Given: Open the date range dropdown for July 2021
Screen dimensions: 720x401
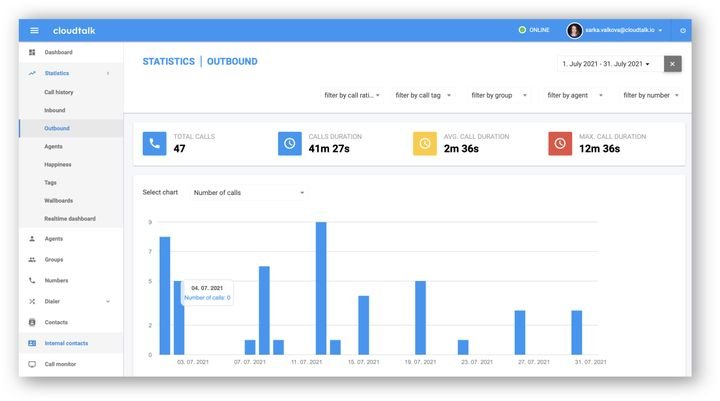Looking at the screenshot, I should 606,64.
